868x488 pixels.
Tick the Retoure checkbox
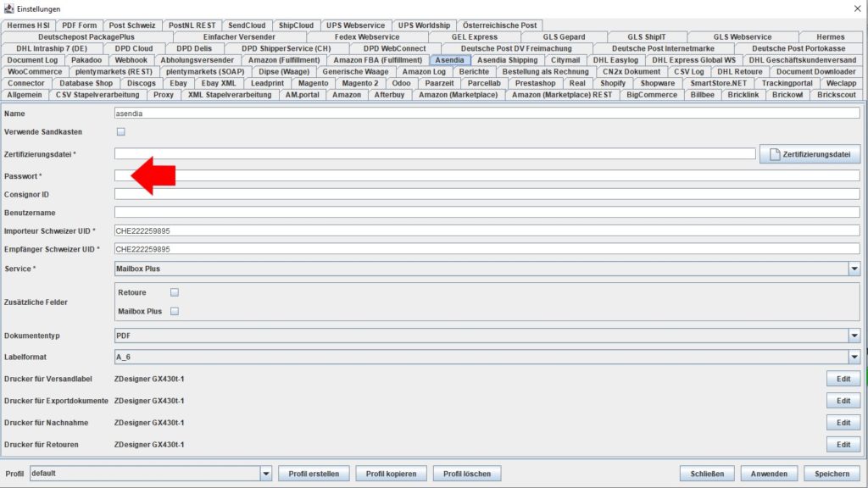(175, 292)
